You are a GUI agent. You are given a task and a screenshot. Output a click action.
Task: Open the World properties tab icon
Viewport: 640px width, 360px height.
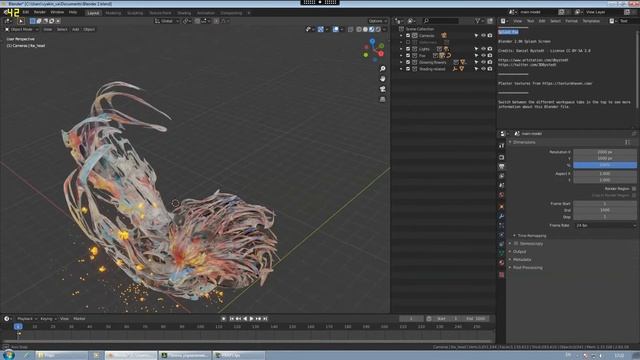(x=502, y=195)
